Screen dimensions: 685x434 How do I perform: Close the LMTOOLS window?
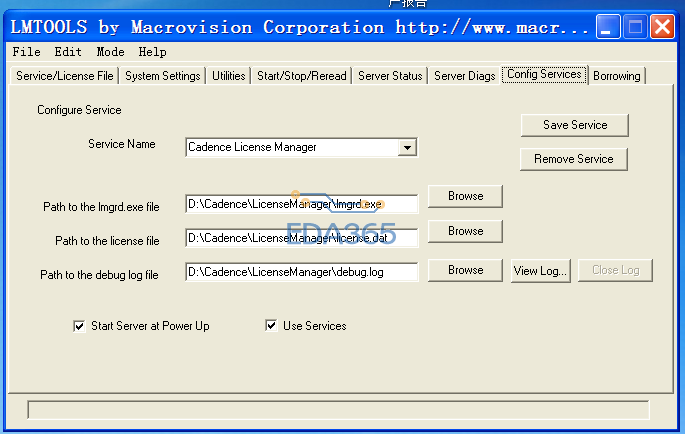(662, 27)
